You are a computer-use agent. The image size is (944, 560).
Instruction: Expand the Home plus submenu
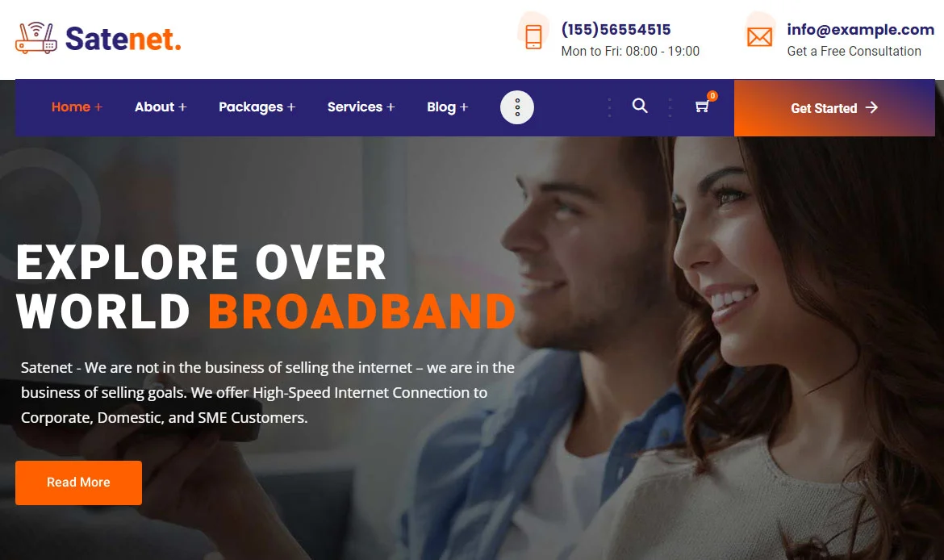98,107
